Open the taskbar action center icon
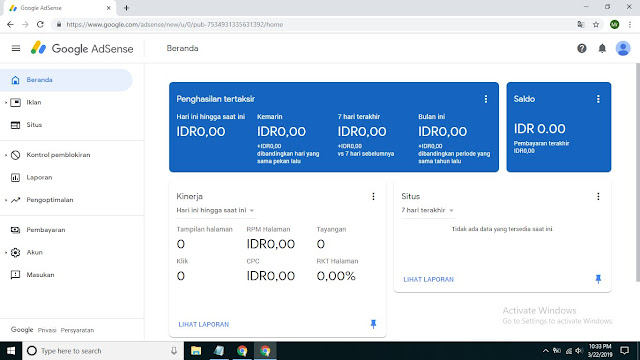 point(624,351)
